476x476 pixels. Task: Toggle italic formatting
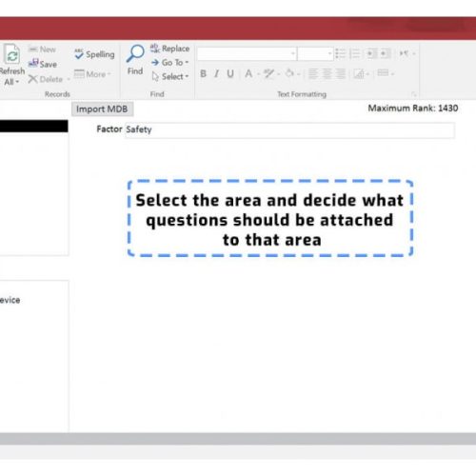click(x=216, y=74)
